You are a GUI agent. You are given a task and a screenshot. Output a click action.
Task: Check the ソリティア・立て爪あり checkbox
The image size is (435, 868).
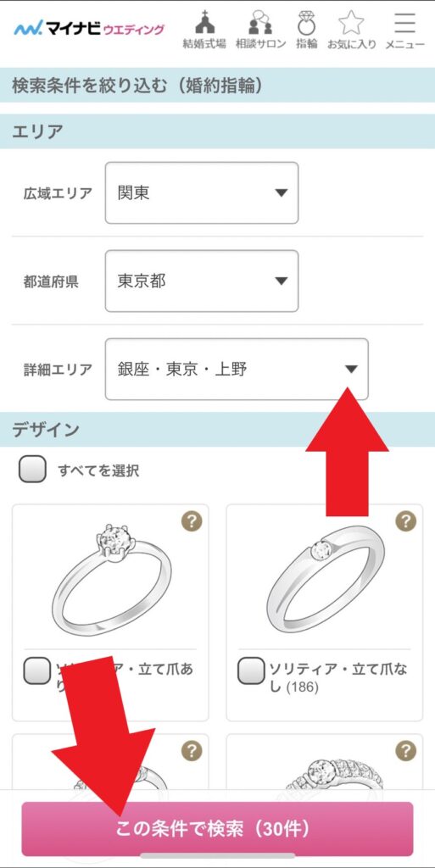coord(36,671)
